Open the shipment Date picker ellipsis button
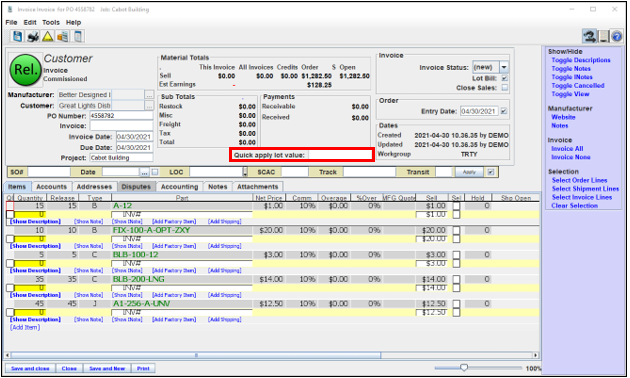Screen dimensions: 630x378 tap(144, 172)
